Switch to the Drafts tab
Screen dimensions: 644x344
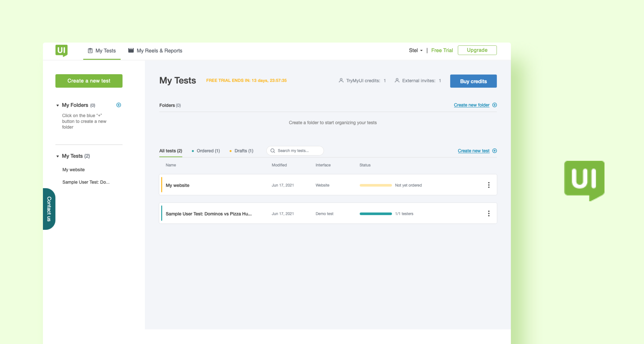(x=243, y=150)
